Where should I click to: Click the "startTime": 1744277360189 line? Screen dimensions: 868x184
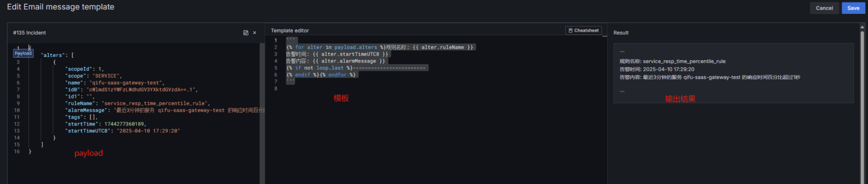point(106,124)
